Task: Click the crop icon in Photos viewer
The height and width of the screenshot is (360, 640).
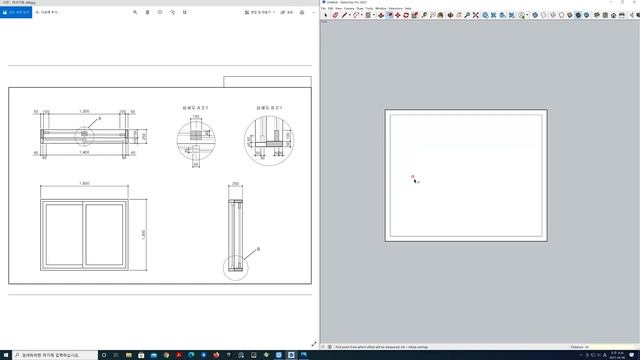Action: pos(184,12)
